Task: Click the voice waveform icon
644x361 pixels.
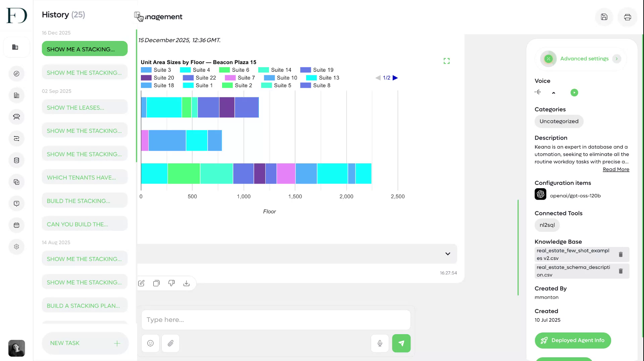Action: click(538, 92)
